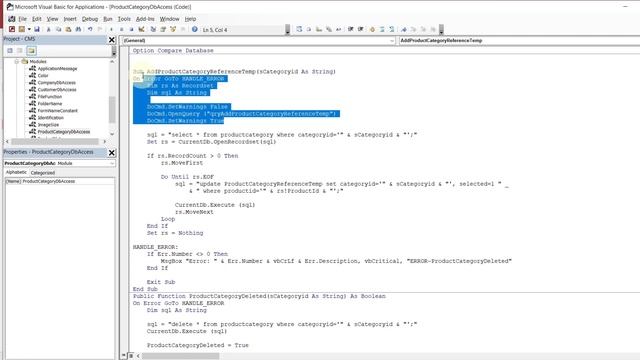Click the Find binoculars toolbar icon
Image resolution: width=640 pixels, height=360 pixels.
[78, 29]
